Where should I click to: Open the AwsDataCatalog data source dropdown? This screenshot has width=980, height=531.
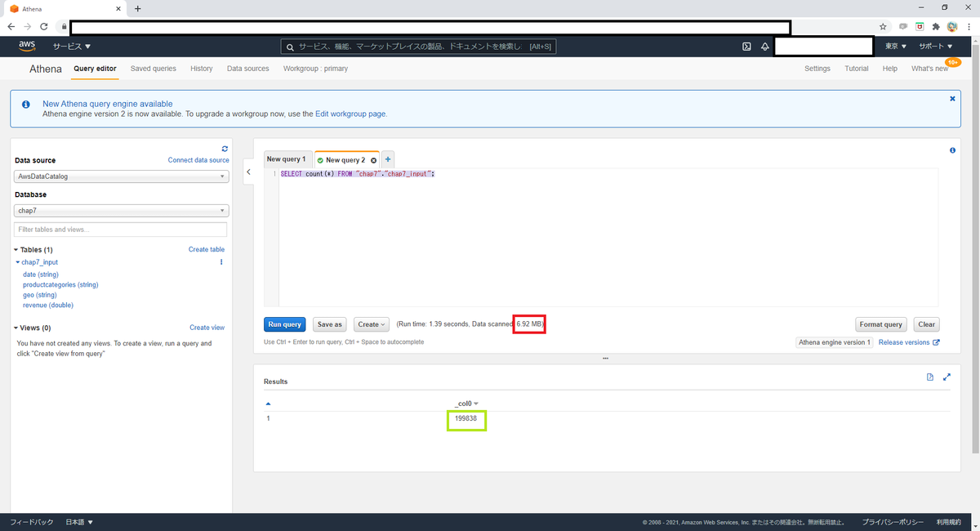pos(122,176)
